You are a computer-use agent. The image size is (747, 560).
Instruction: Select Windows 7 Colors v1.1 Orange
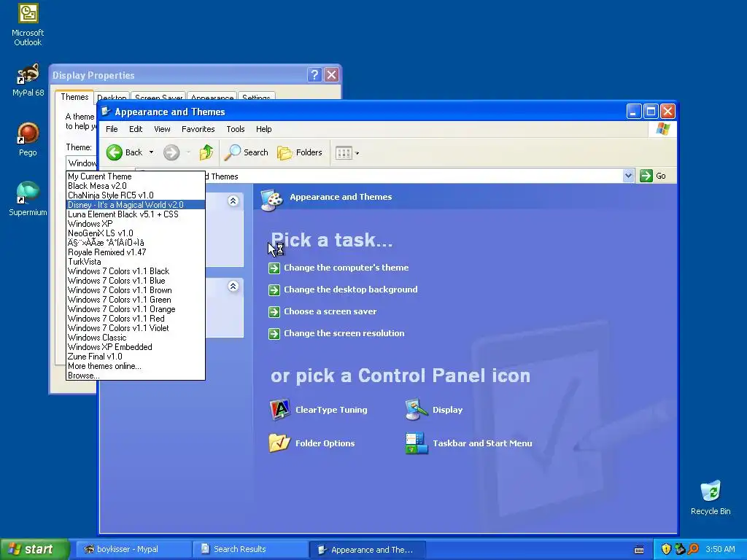tap(136, 309)
